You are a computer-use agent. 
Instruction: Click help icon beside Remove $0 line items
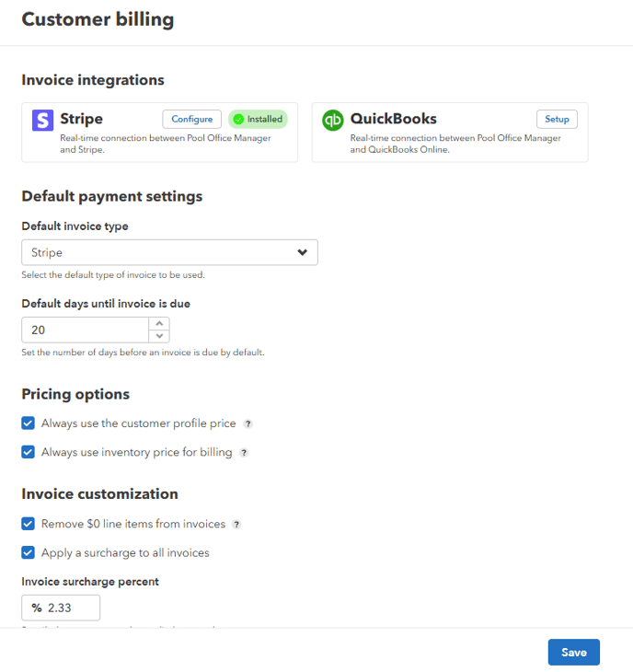pos(236,525)
